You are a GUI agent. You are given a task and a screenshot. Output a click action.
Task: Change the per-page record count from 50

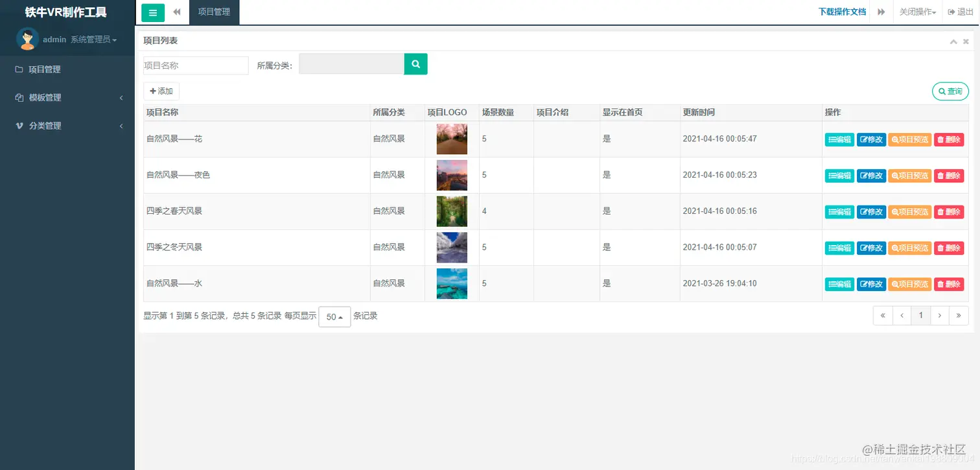click(334, 316)
